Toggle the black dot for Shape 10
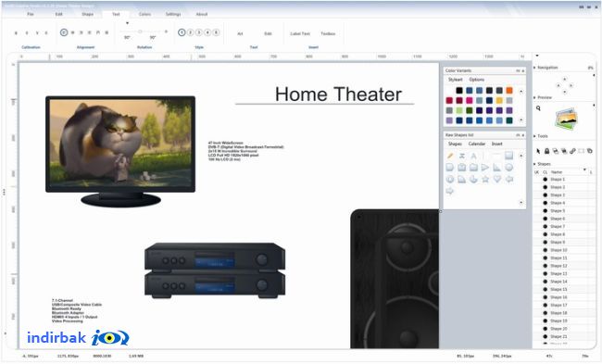The width and height of the screenshot is (602, 364). (546, 250)
